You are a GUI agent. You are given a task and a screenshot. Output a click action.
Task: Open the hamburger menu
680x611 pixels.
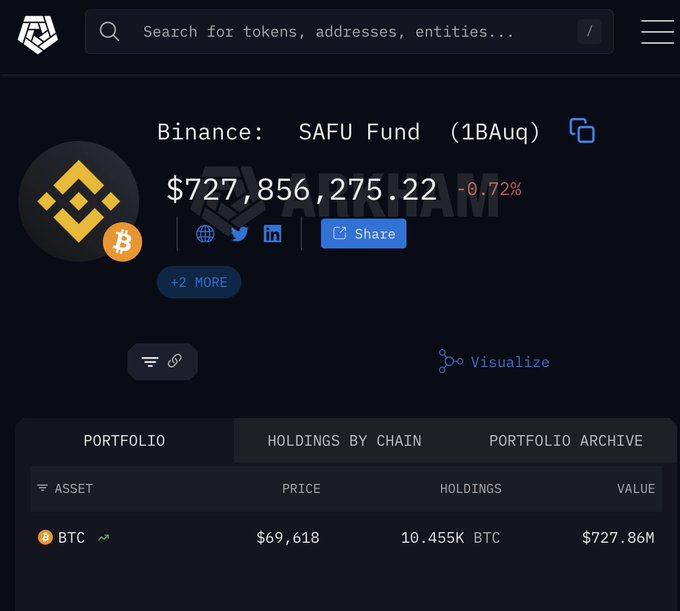[657, 32]
